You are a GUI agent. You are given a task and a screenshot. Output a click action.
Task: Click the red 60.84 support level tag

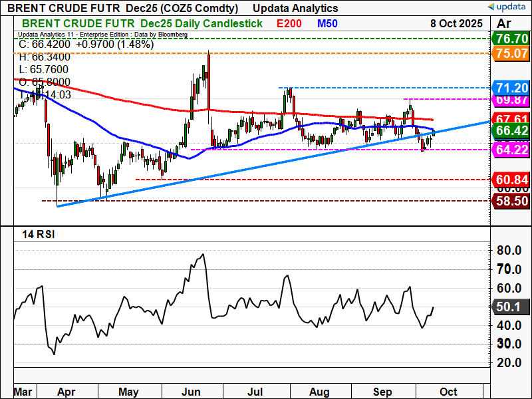[511, 180]
